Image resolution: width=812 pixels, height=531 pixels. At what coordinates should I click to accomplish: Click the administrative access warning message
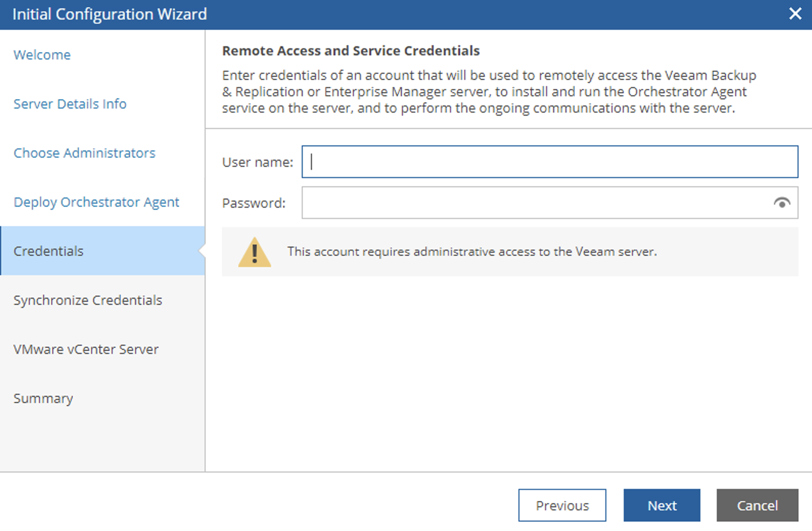(472, 252)
